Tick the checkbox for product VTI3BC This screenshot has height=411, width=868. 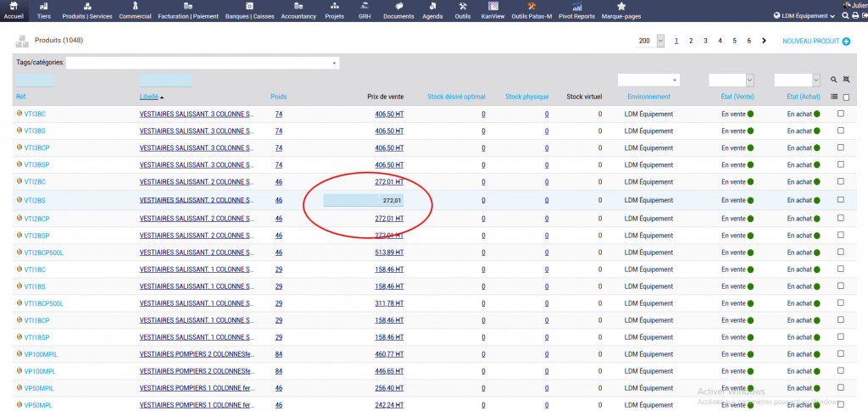tap(840, 114)
